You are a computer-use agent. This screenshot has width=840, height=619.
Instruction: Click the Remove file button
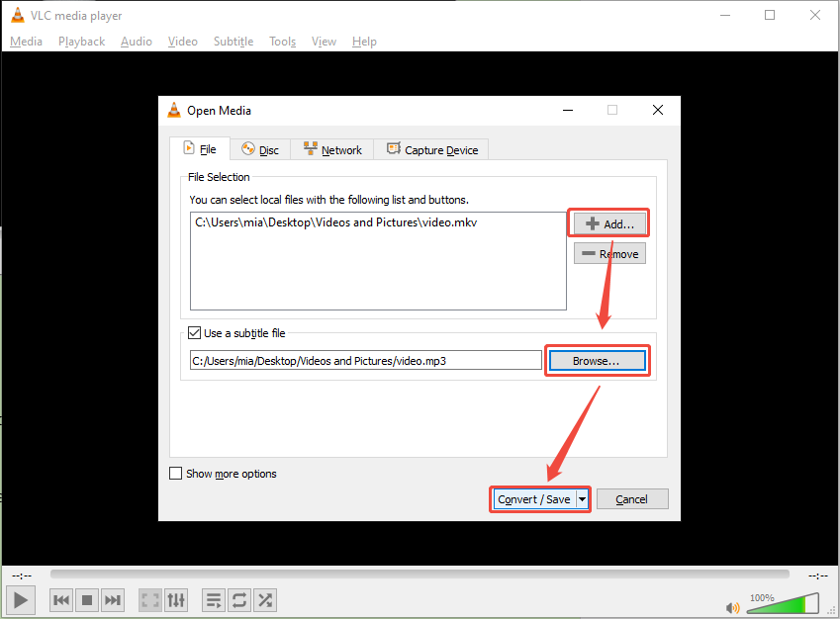point(609,254)
